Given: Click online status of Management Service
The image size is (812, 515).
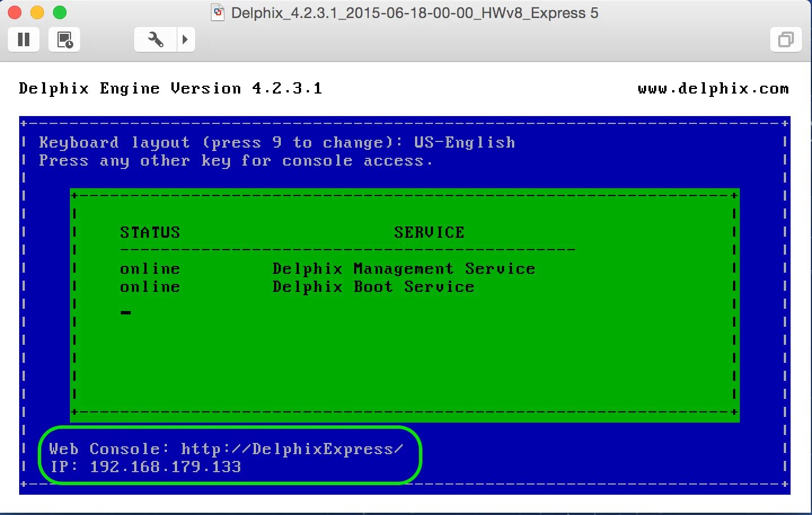Looking at the screenshot, I should point(150,269).
